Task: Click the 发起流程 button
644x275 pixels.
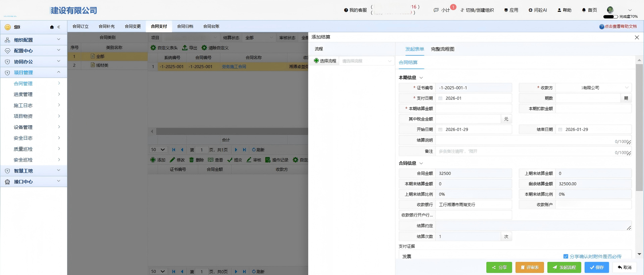Action: click(564, 267)
